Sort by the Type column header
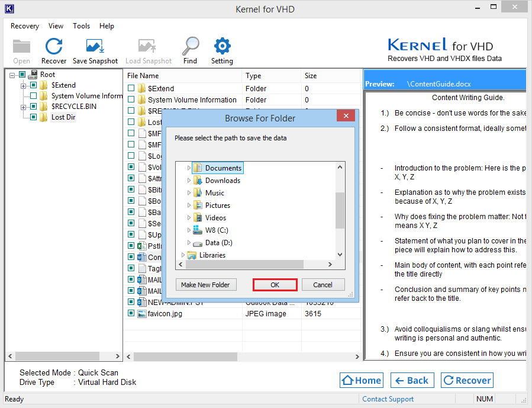 click(272, 76)
